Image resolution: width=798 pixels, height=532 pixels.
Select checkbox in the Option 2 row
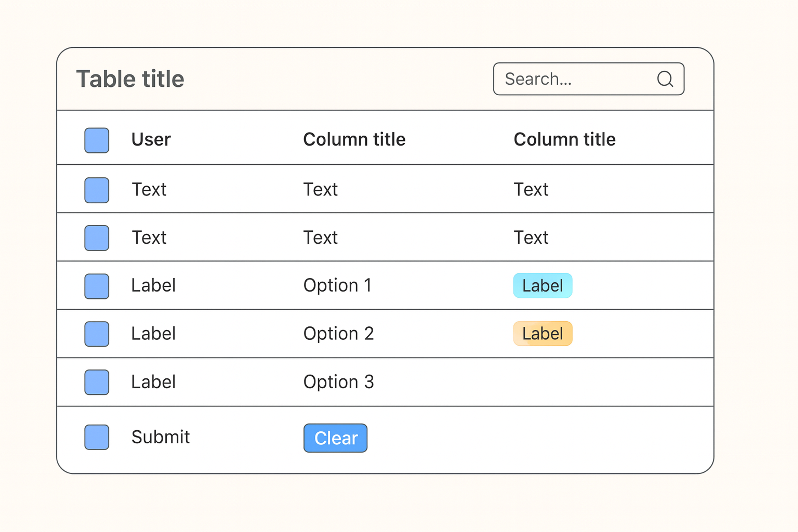tap(97, 334)
